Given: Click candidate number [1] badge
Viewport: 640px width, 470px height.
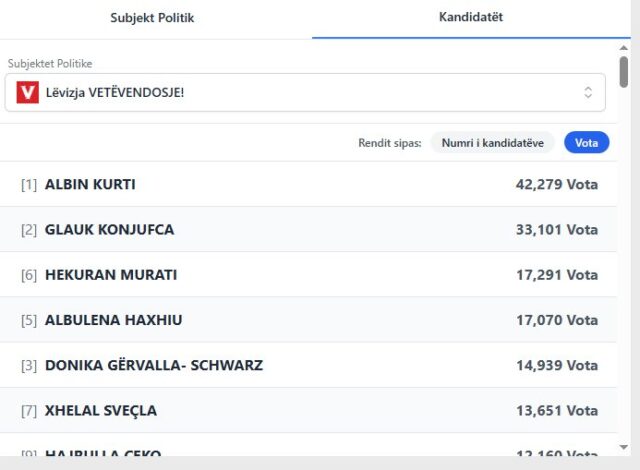Looking at the screenshot, I should tap(29, 184).
